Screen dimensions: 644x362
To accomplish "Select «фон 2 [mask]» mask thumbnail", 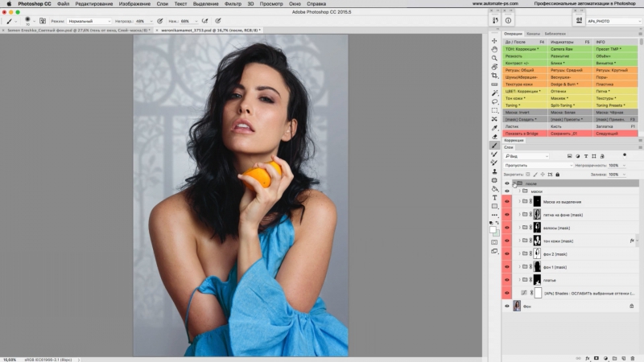I will click(537, 254).
